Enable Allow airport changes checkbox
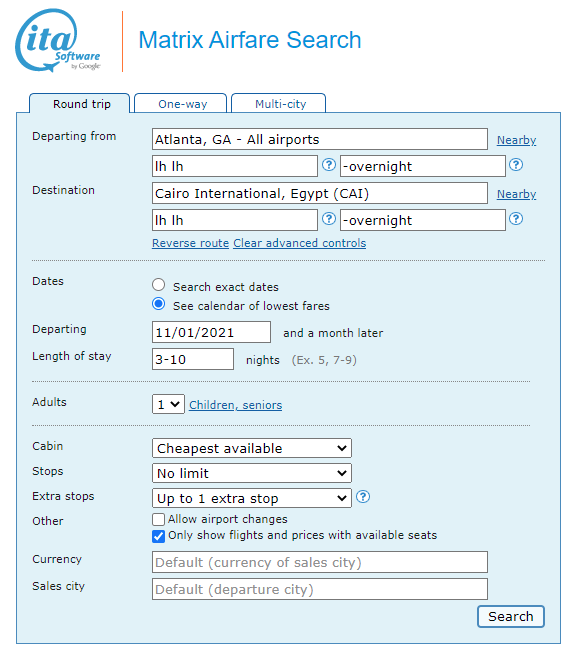This screenshot has height=667, width=571. coord(158,519)
